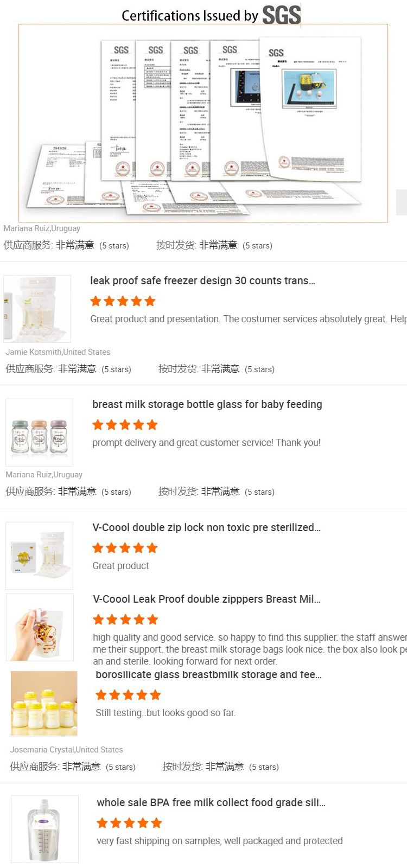Viewport: 407px width, 868px height.
Task: Click the second star of leak proof freezer rating
Action: [110, 301]
